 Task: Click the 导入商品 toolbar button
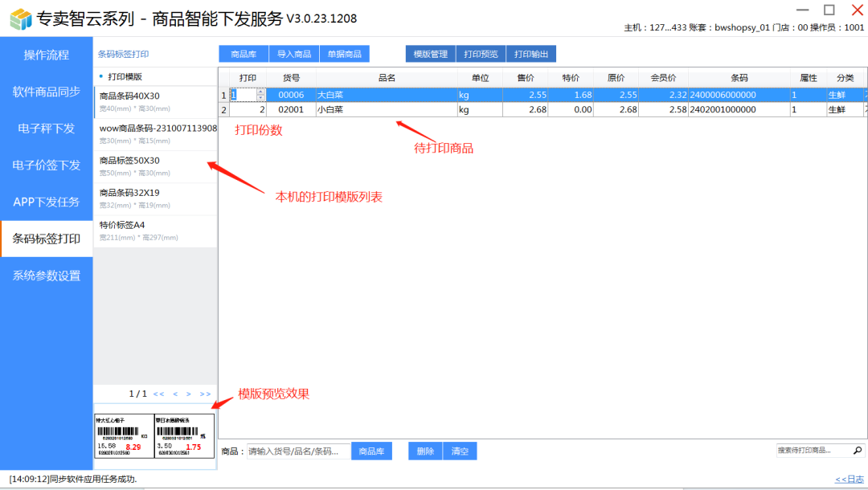coord(293,54)
